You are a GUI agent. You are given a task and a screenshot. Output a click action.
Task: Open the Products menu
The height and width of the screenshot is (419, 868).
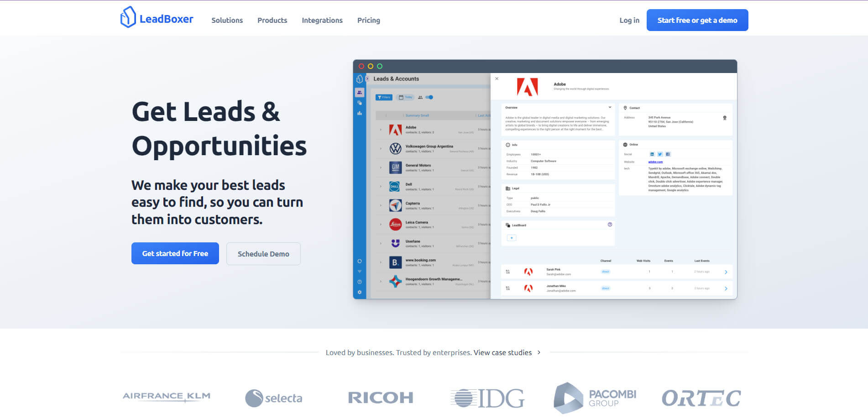(x=272, y=20)
